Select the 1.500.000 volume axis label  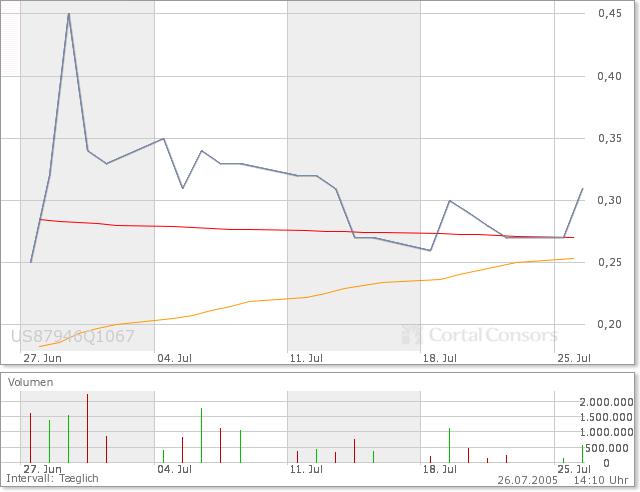tap(607, 418)
